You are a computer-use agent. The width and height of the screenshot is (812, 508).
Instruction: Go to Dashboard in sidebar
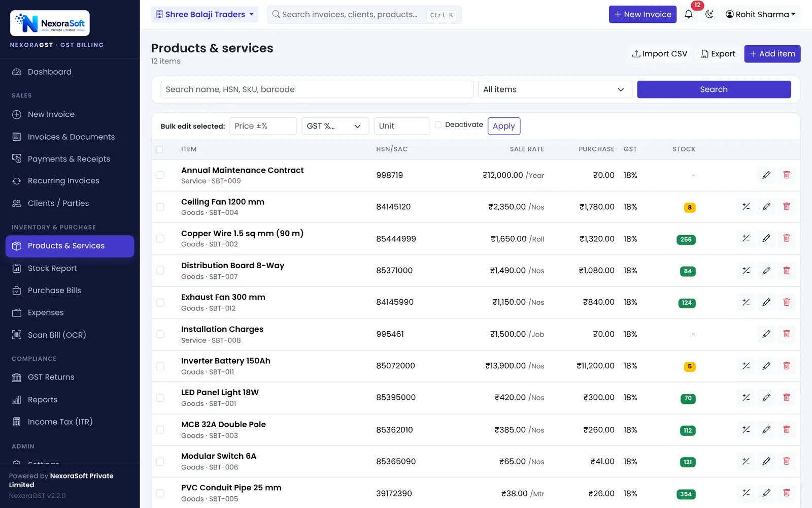[x=70, y=72]
